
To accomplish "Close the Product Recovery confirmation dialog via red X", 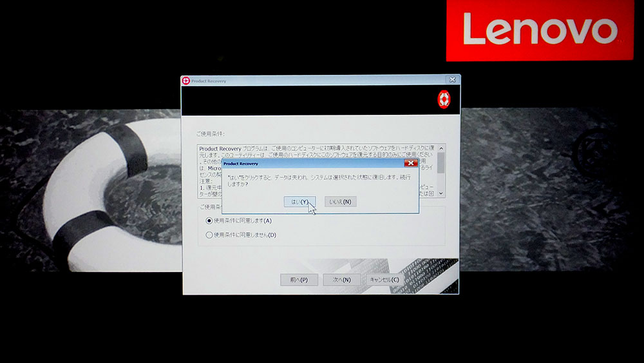I will [410, 164].
